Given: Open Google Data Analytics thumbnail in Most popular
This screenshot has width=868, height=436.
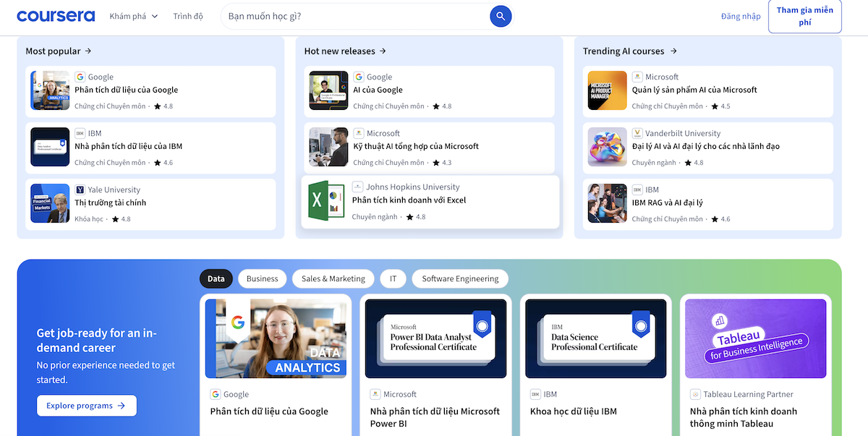Looking at the screenshot, I should point(50,90).
